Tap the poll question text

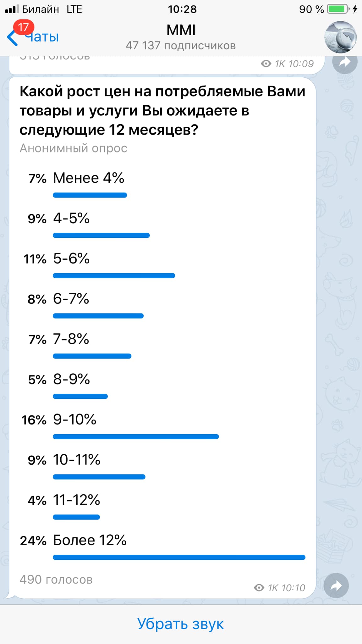(162, 110)
